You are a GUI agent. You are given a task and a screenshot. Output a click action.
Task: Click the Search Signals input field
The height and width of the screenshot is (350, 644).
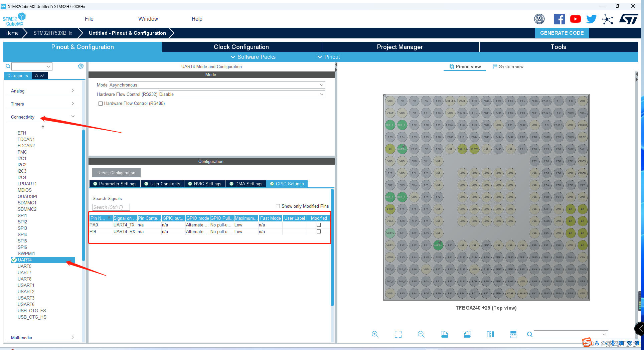(111, 207)
